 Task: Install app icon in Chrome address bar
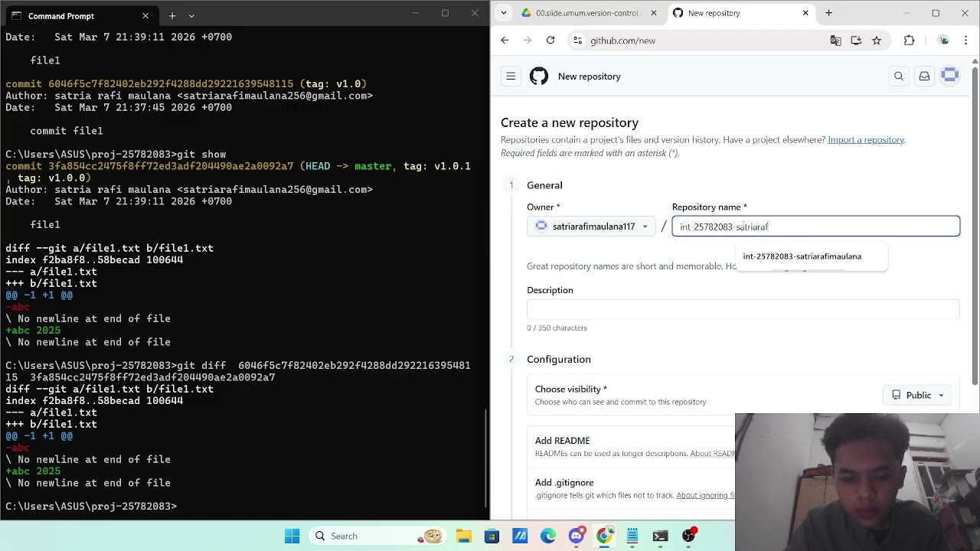856,41
